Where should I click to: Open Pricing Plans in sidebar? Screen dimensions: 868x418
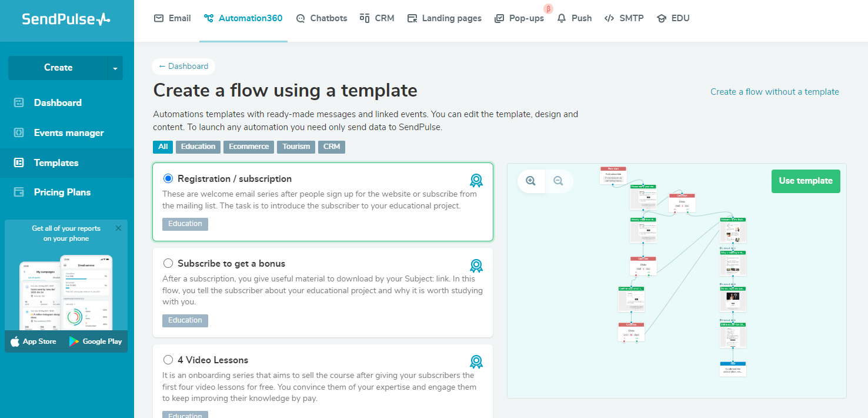[62, 193]
